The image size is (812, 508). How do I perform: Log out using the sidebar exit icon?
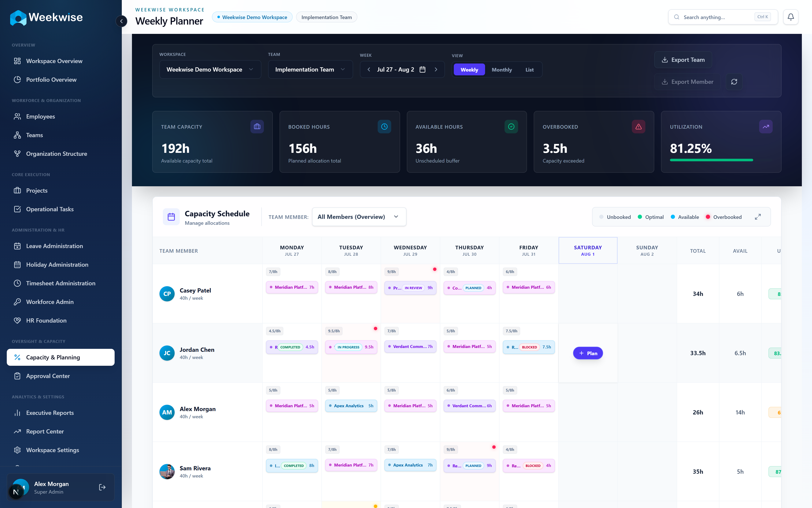coord(102,487)
